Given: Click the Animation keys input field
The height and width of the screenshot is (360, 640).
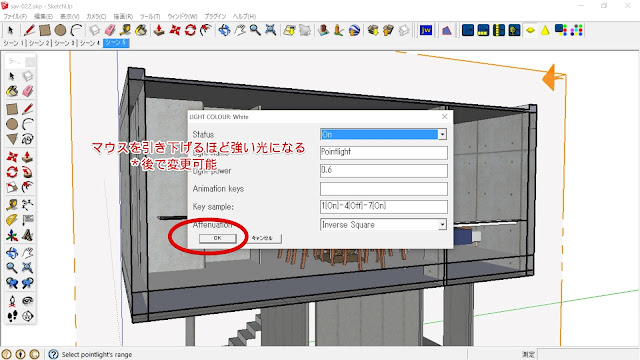Looking at the screenshot, I should [x=384, y=189].
